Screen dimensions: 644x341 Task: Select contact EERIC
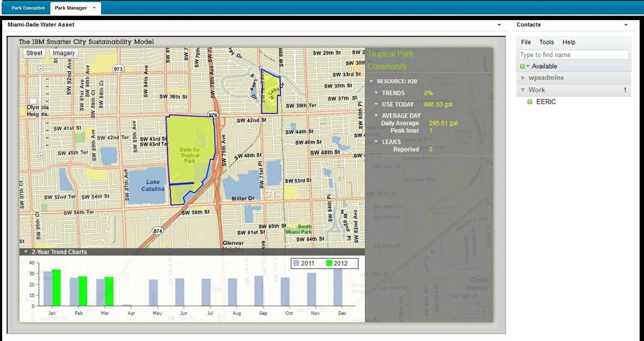click(x=546, y=102)
